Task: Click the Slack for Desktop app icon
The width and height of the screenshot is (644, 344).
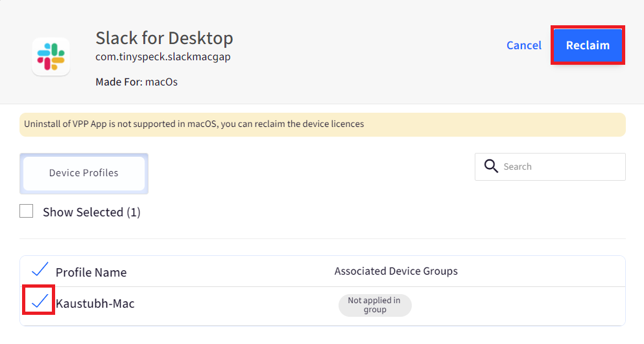Action: pos(51,56)
